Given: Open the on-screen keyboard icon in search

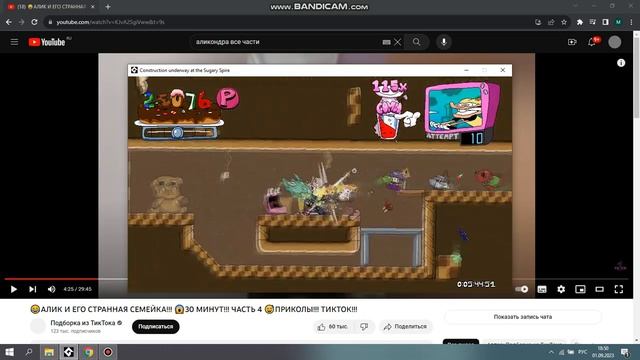Looking at the screenshot, I should pos(386,42).
